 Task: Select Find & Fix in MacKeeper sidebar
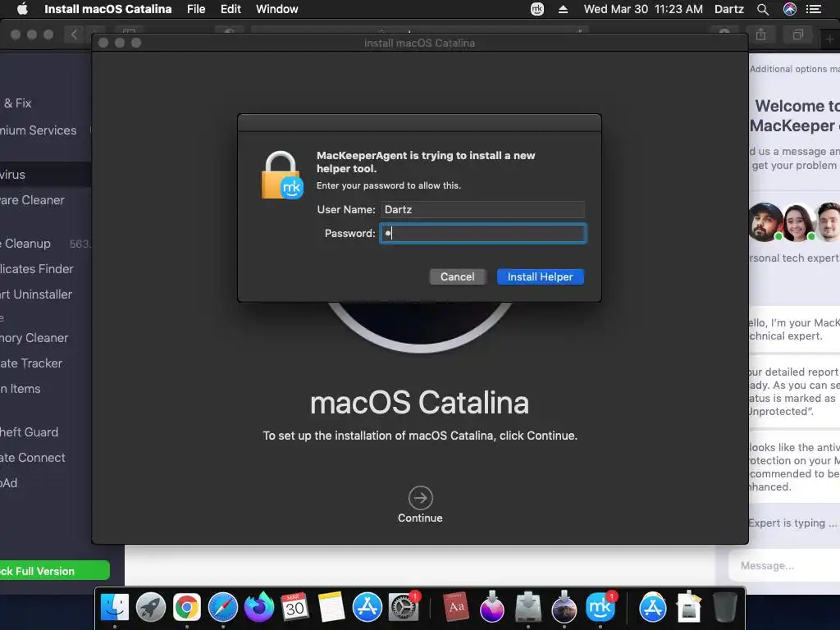[x=16, y=103]
